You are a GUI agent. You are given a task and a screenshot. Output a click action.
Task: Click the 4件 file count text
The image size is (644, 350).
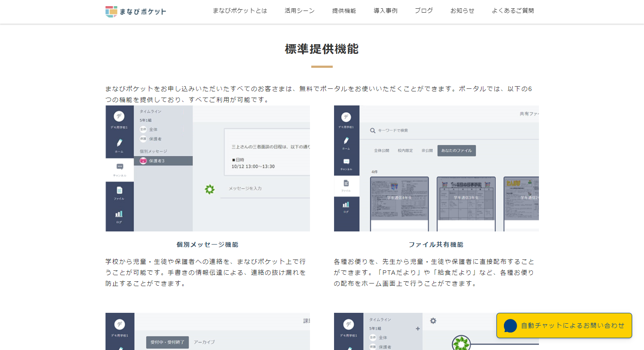coord(375,172)
